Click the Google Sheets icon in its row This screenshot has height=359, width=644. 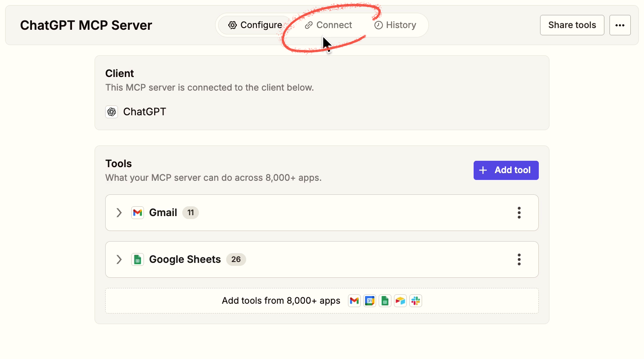(138, 259)
